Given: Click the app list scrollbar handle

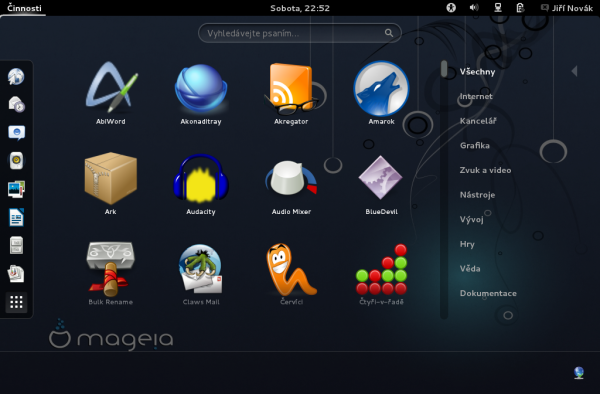Looking at the screenshot, I should pos(444,69).
